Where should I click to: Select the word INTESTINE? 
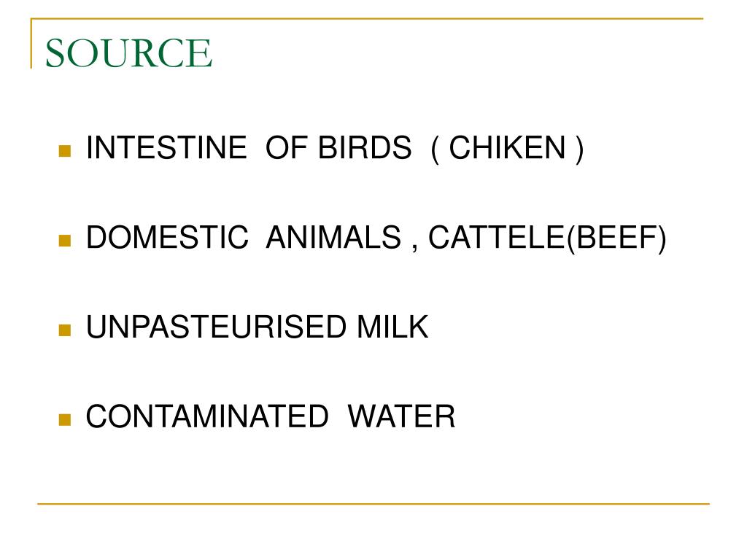point(166,149)
